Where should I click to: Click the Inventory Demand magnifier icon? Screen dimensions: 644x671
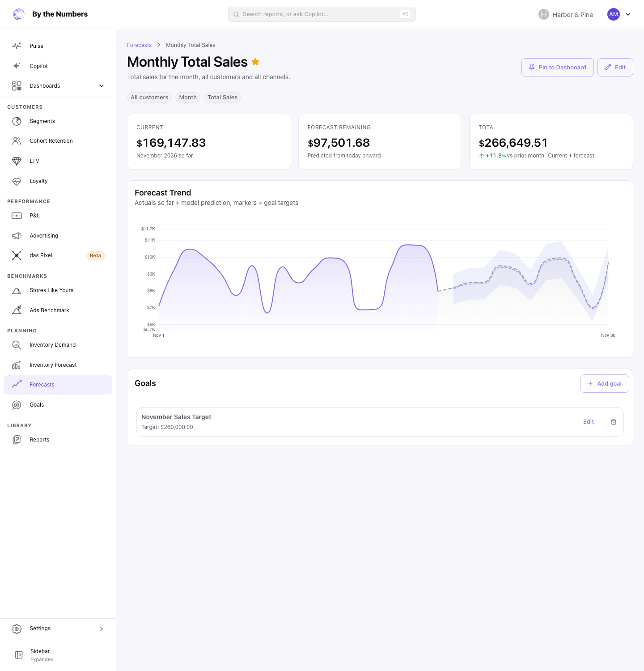coord(17,345)
